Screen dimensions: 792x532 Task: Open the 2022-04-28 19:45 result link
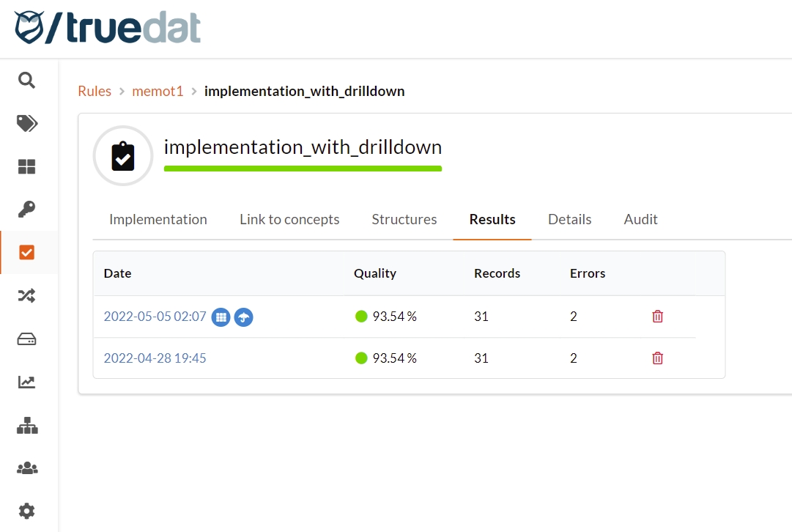point(155,358)
